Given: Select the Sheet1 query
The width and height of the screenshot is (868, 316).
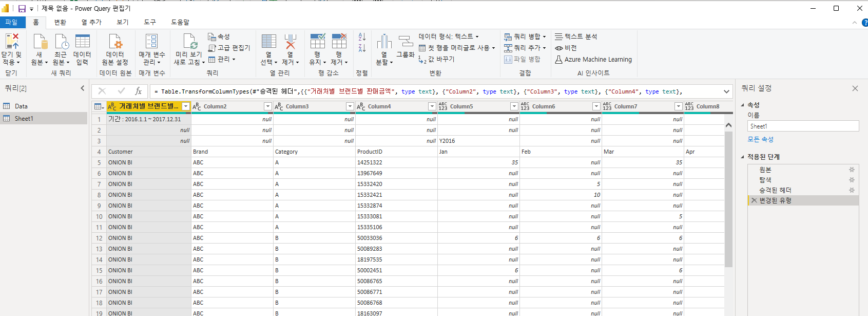Looking at the screenshot, I should click(44, 119).
